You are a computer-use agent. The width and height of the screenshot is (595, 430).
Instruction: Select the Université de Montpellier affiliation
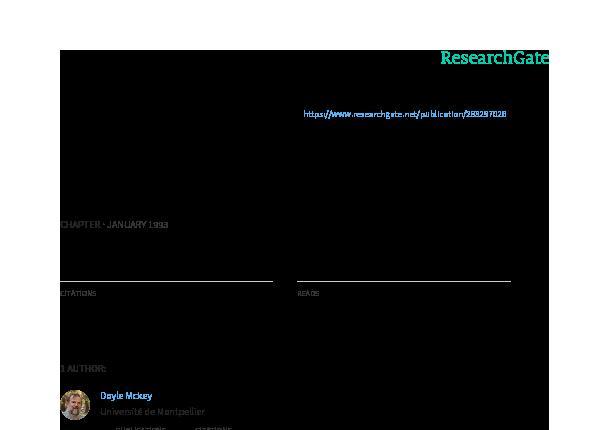152,411
